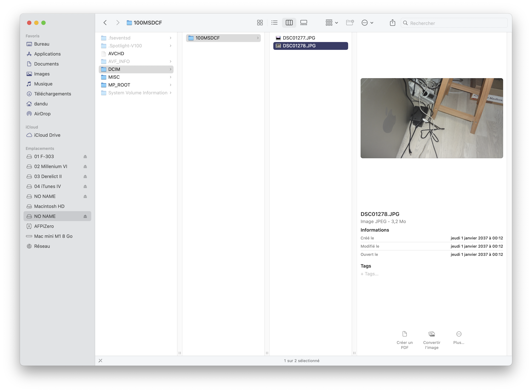
Task: Open Images in the sidebar
Action: 57,74
